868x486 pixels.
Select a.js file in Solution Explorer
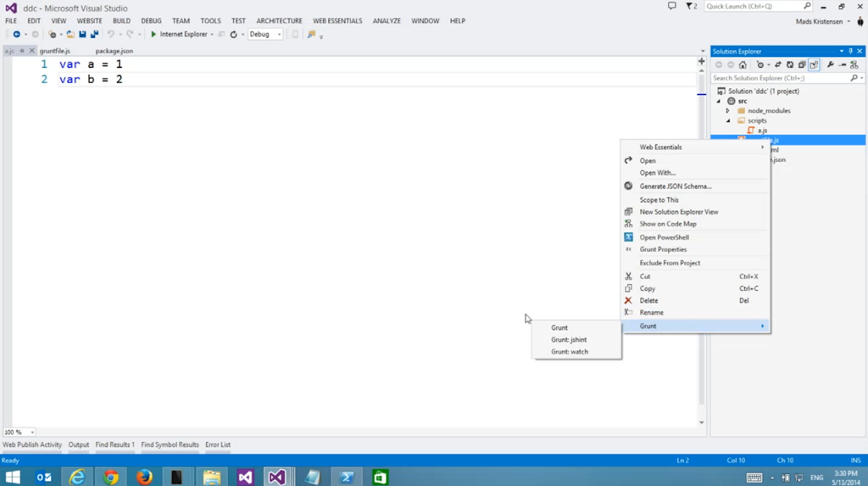(762, 131)
